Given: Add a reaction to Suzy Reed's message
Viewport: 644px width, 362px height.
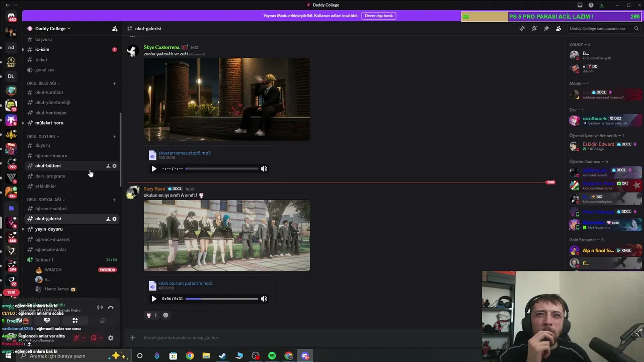Looking at the screenshot, I should point(166,315).
